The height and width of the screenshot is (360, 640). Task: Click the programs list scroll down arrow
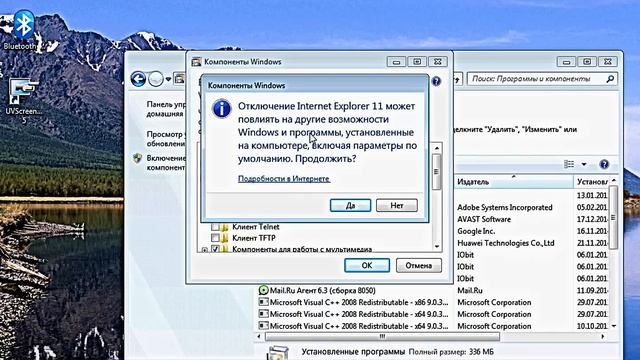click(x=613, y=326)
